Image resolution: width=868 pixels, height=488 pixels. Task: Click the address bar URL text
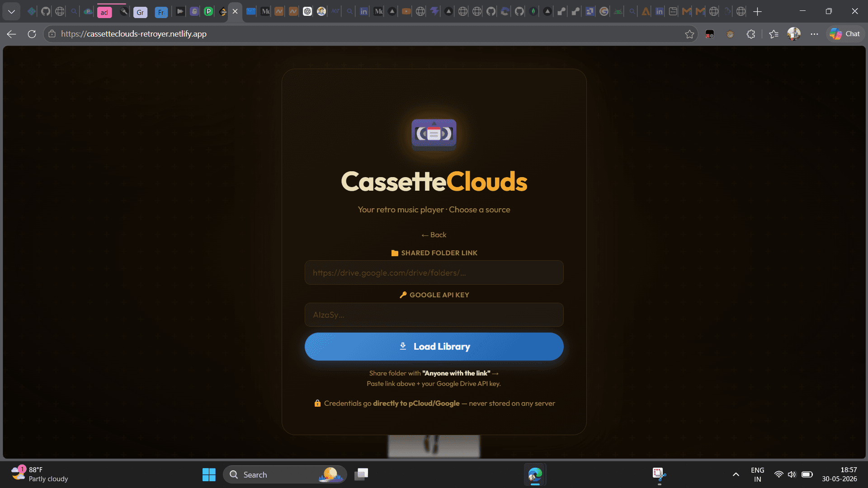134,34
